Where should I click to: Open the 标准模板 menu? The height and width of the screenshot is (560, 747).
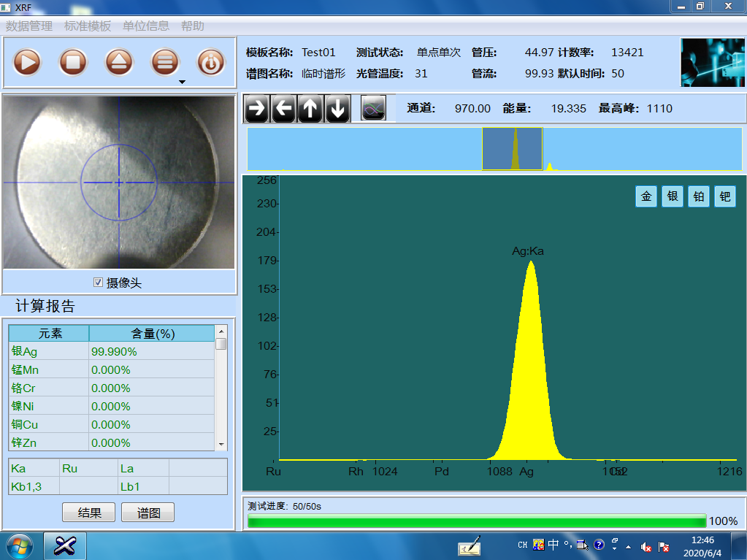88,26
